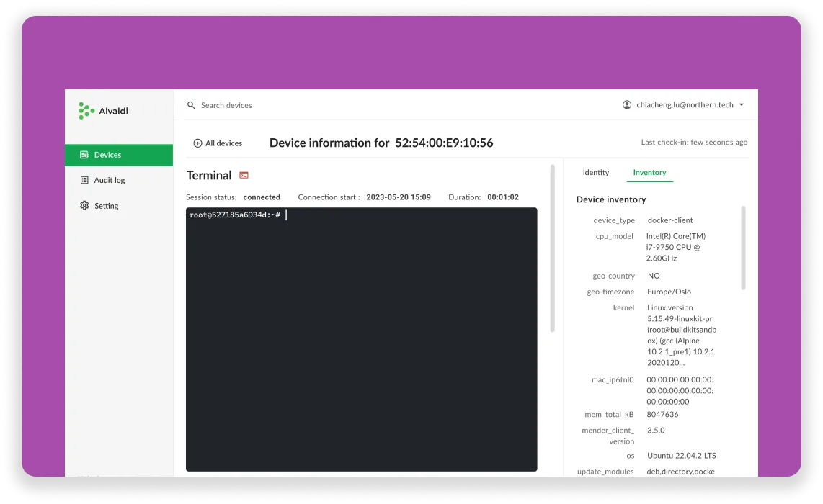Click inside the terminal console
The image size is (823, 504).
click(x=361, y=339)
